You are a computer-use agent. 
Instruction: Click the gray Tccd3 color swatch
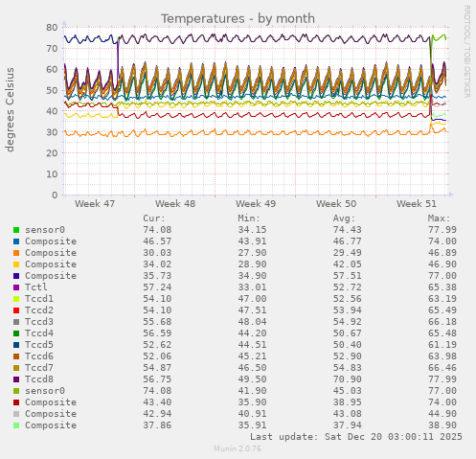point(16,322)
